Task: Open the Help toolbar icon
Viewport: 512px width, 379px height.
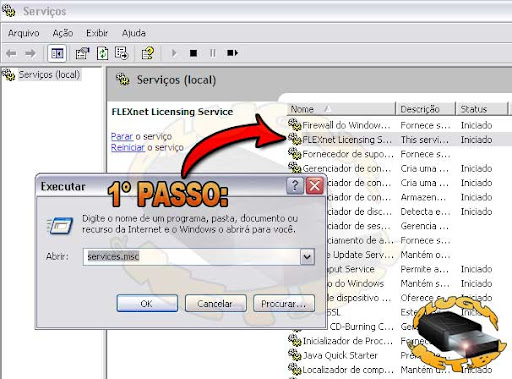Action: (148, 53)
